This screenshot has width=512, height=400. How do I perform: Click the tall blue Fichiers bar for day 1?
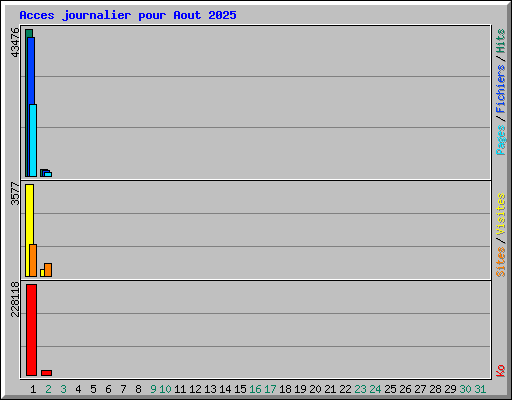[x=31, y=71]
